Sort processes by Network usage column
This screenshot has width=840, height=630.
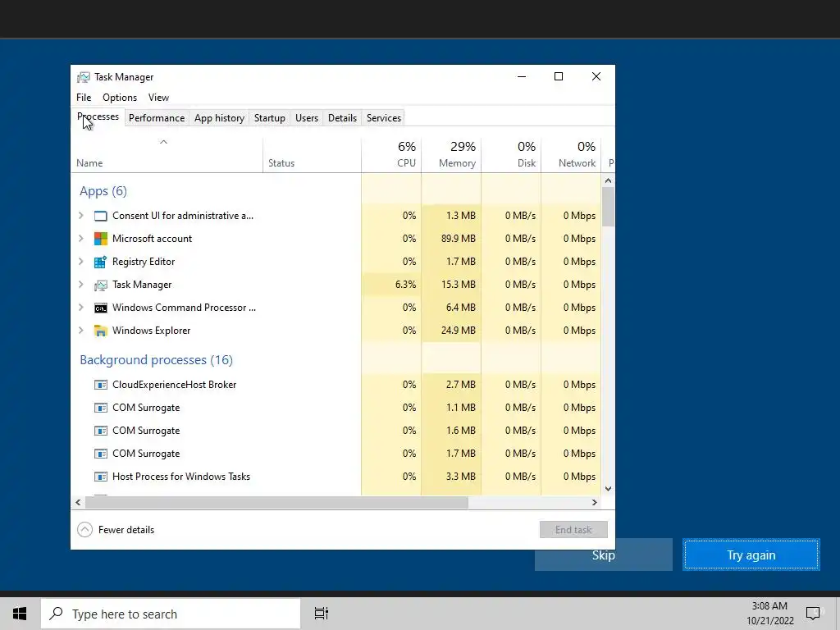click(571, 155)
